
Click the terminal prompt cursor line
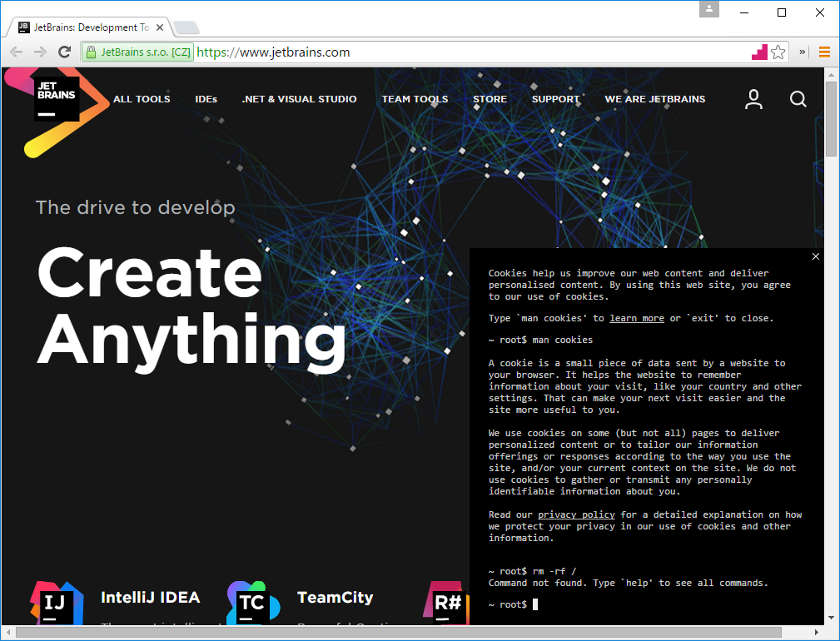click(513, 604)
